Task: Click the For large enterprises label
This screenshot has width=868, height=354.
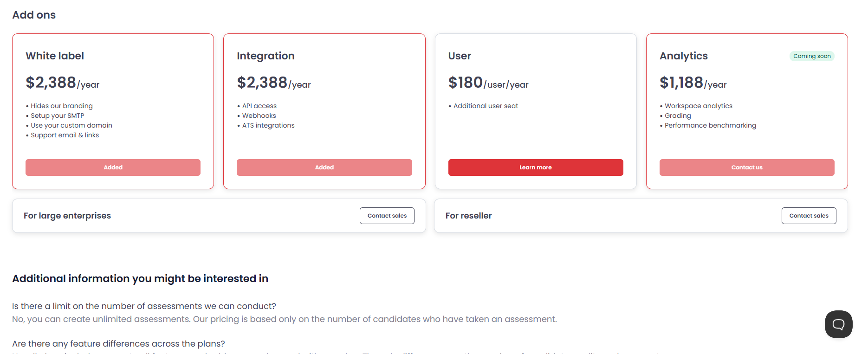Action: pyautogui.click(x=67, y=216)
